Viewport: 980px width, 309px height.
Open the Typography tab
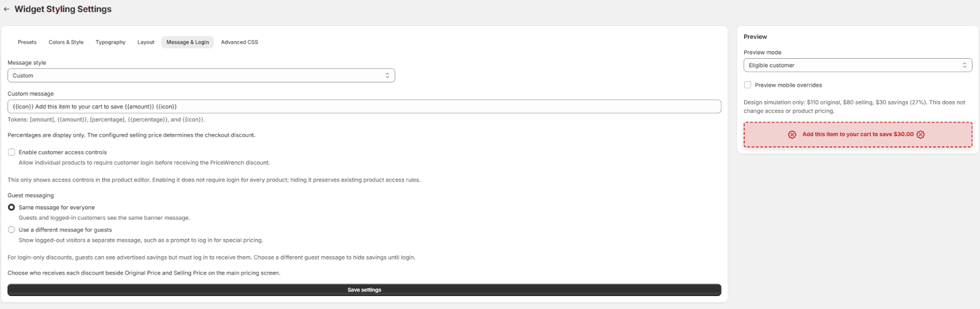click(110, 42)
